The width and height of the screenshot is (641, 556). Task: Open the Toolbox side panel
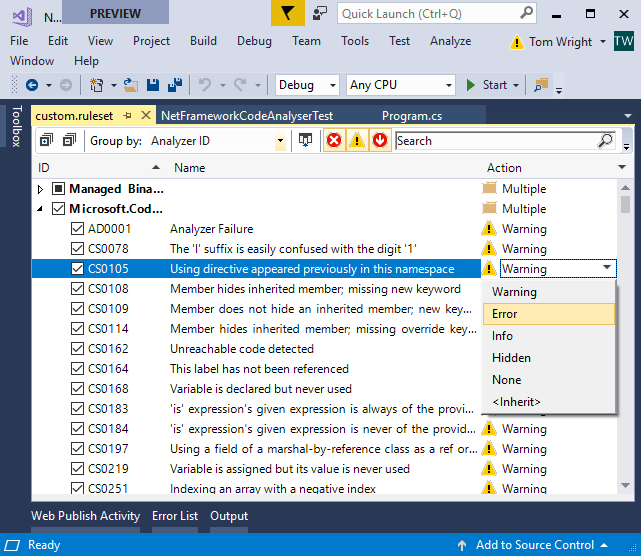(16, 126)
